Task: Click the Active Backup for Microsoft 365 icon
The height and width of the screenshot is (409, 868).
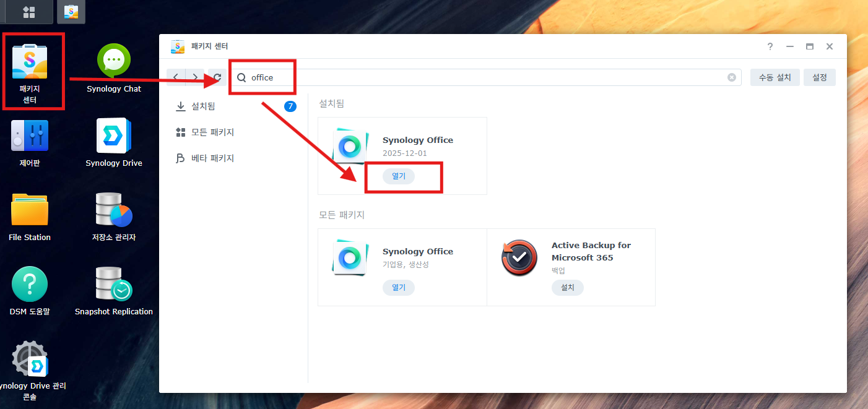Action: pyautogui.click(x=519, y=258)
